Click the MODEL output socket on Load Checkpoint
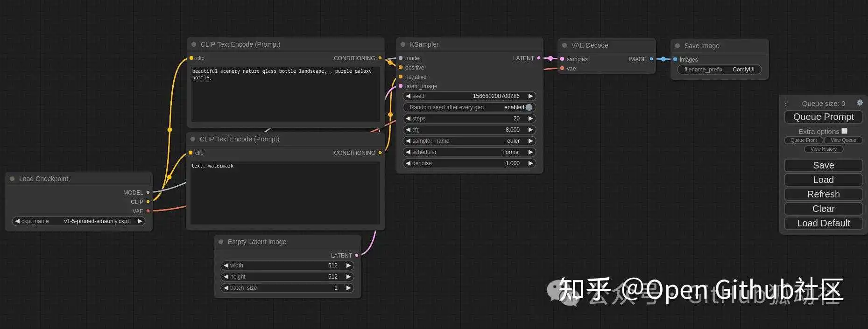Image resolution: width=868 pixels, height=329 pixels. [x=148, y=192]
